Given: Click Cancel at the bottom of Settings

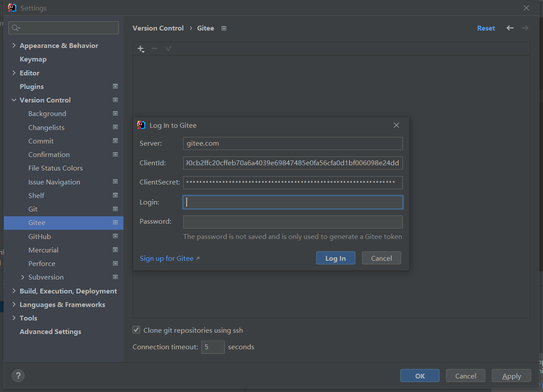Looking at the screenshot, I should (x=465, y=376).
